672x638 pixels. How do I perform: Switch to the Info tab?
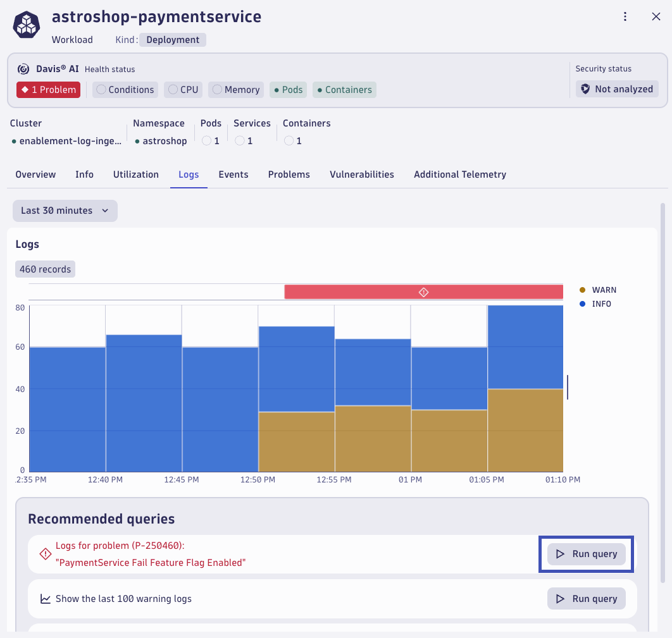tap(84, 175)
